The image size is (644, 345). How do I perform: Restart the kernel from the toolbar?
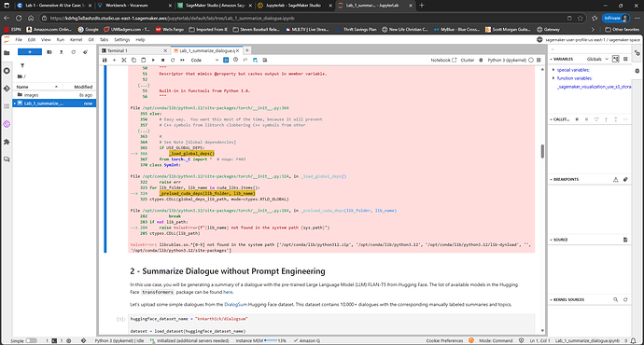tap(173, 60)
